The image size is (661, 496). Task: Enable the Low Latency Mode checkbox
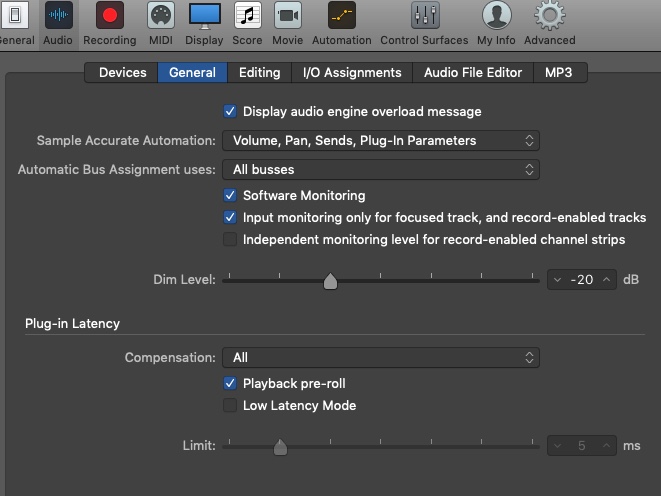point(230,405)
